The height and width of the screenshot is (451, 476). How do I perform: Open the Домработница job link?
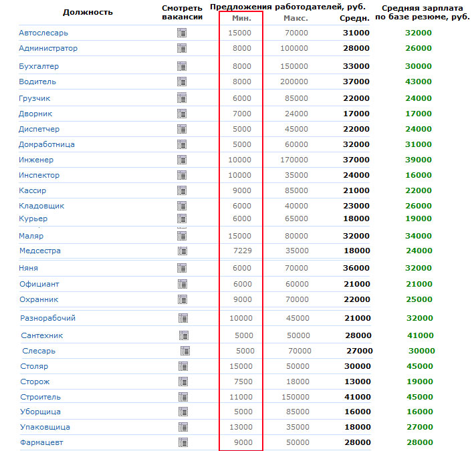point(47,144)
